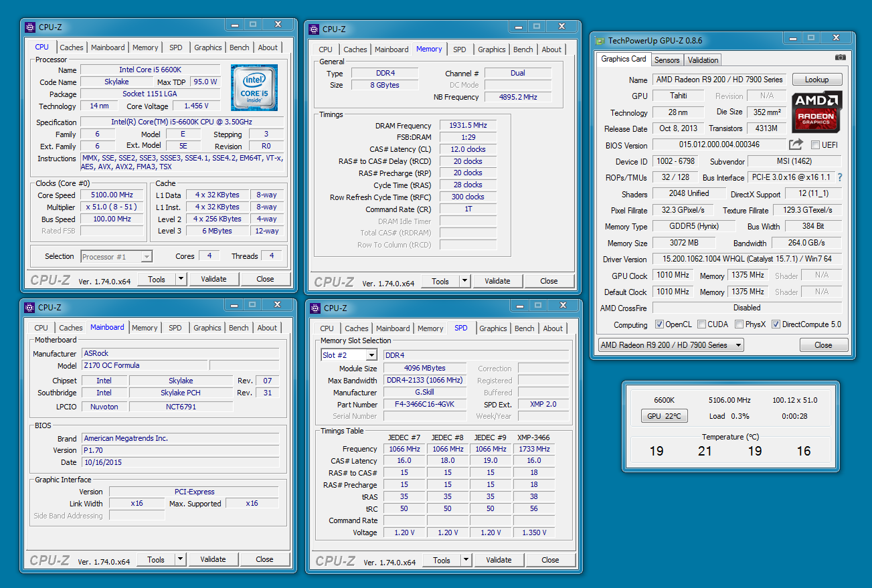The width and height of the screenshot is (872, 588).
Task: Switch to Caches tab in CPU tab window
Action: pyautogui.click(x=72, y=47)
